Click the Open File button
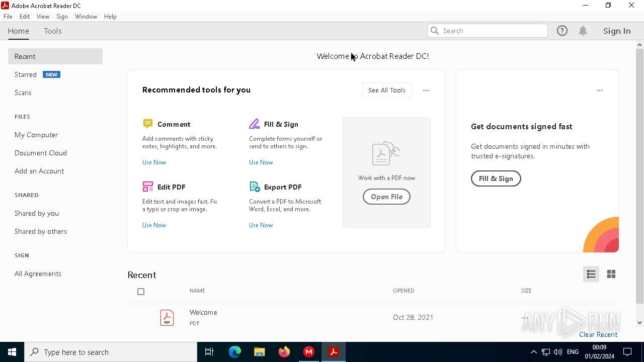 point(386,197)
